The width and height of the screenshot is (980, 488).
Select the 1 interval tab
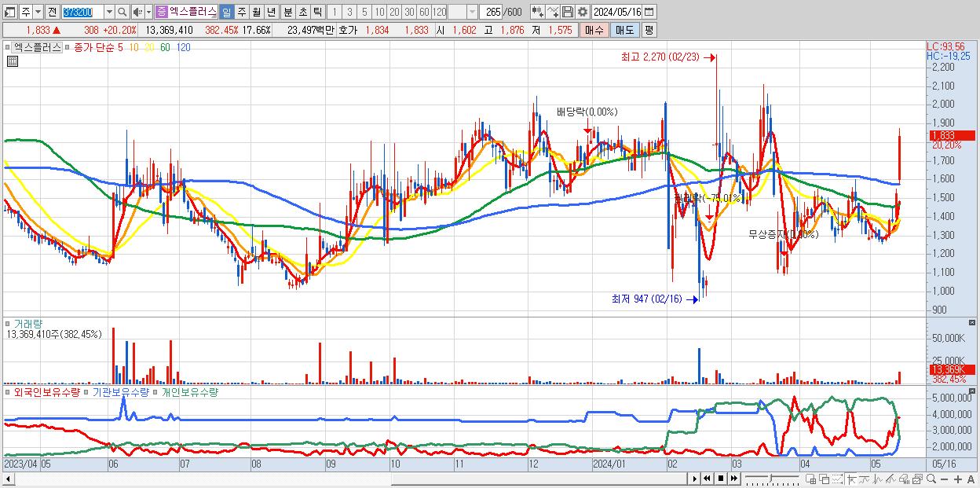pos(335,12)
